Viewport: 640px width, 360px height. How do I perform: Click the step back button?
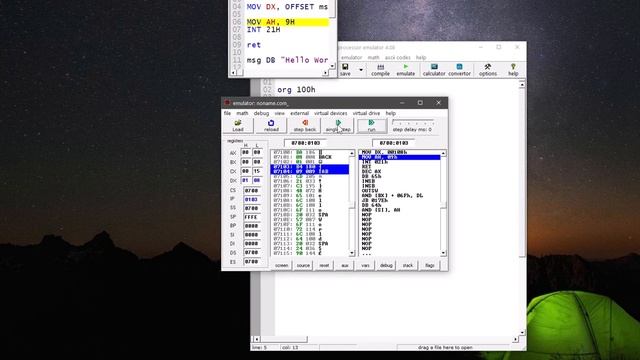[305, 126]
